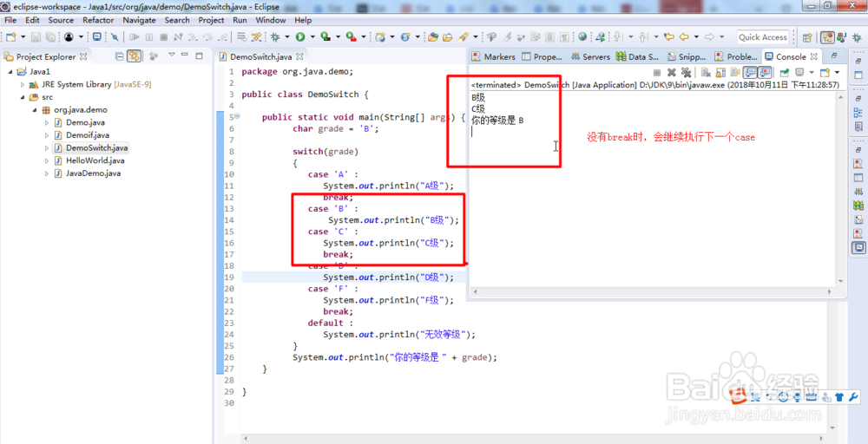This screenshot has height=444, width=868.
Task: Collapse the Java1 project node
Action: pos(10,72)
